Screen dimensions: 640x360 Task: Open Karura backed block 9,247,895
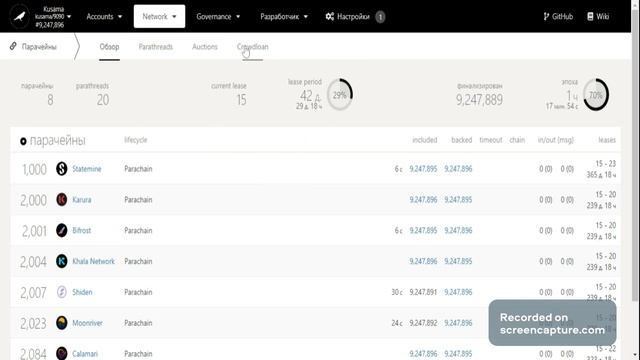pos(458,200)
